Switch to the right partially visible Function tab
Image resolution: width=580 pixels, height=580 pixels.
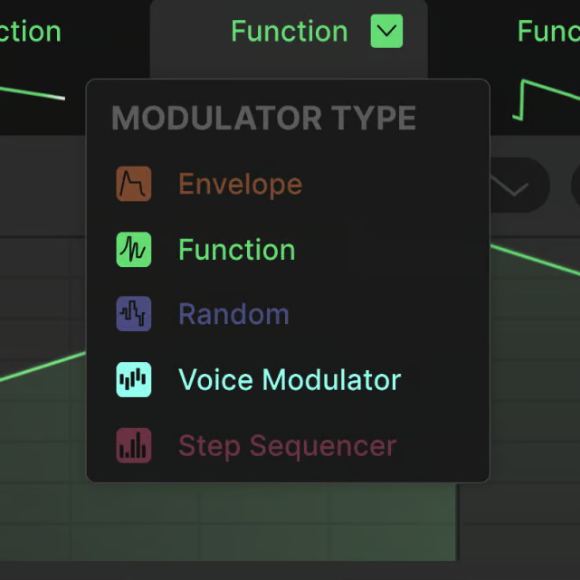(x=549, y=31)
